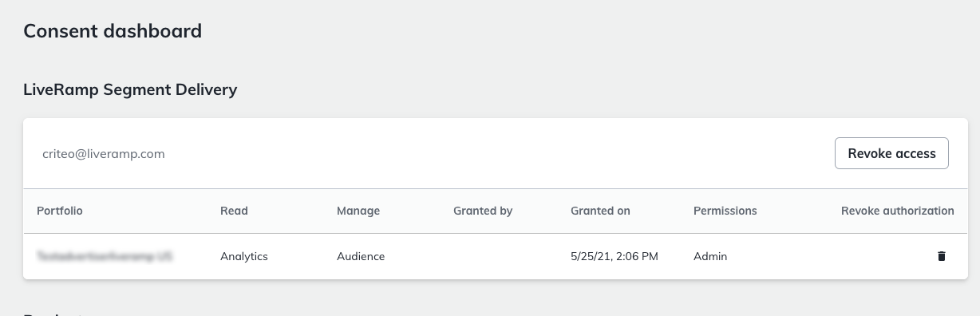Click the Read column header
Screen dimensions: 980x316
pyautogui.click(x=234, y=211)
